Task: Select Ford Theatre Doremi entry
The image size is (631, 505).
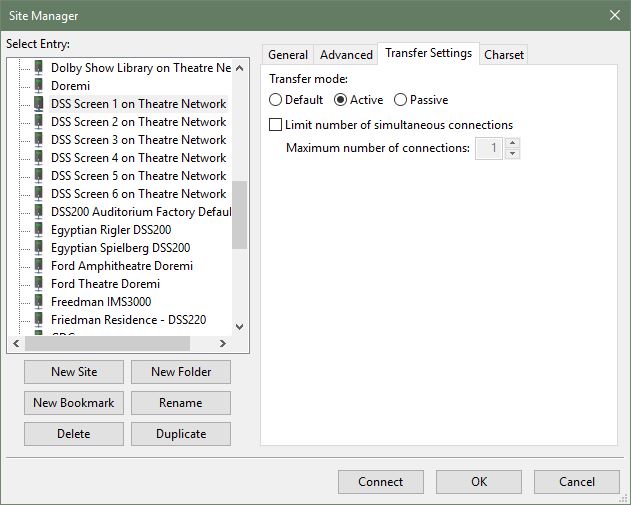Action: click(105, 284)
